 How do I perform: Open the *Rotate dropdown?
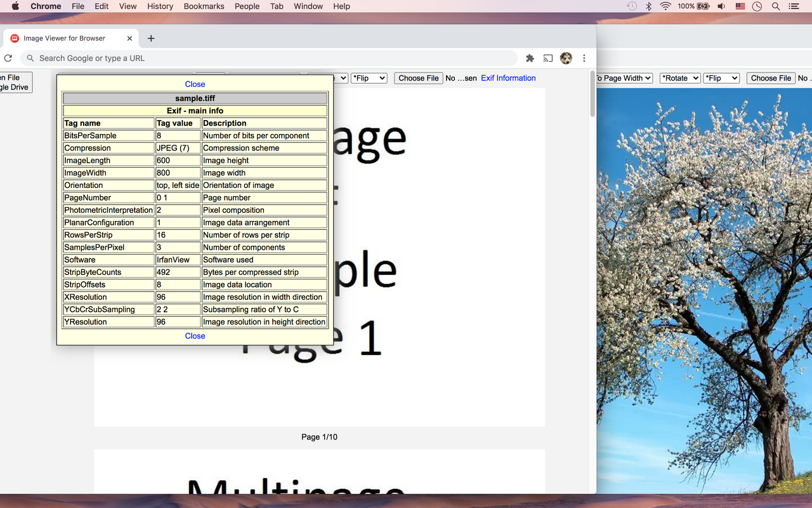(679, 77)
